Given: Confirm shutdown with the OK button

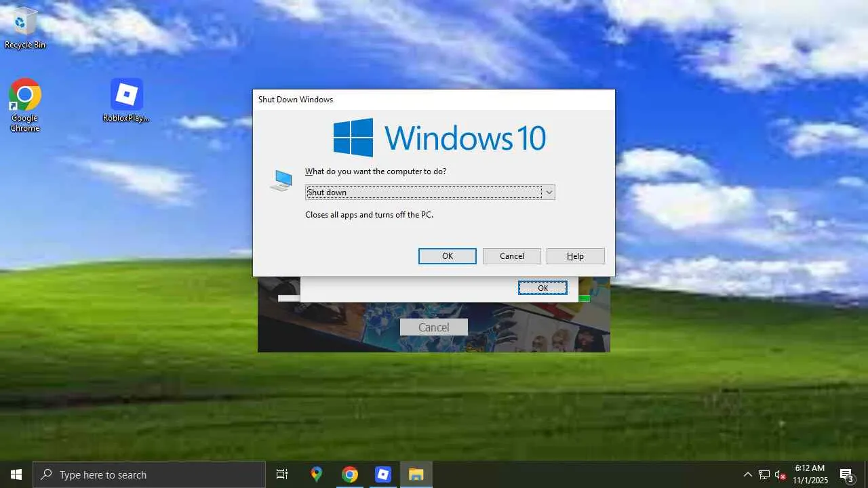Looking at the screenshot, I should 448,256.
